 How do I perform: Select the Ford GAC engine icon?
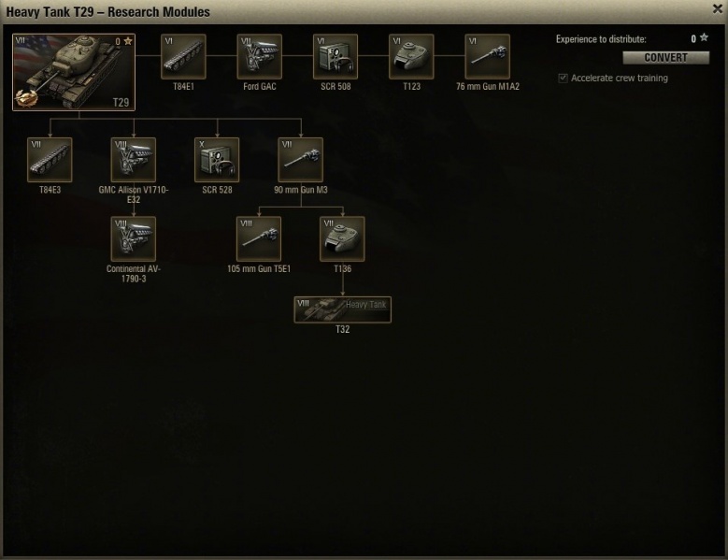click(x=260, y=56)
